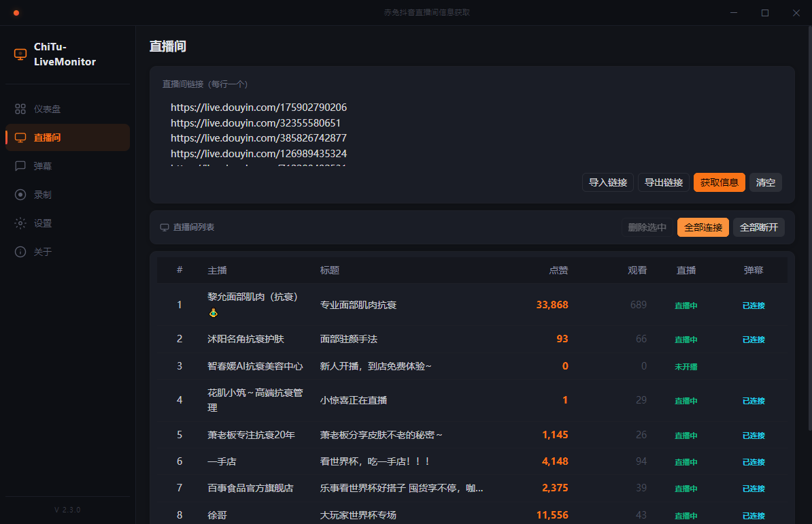Click the info icon beside 关于
Screen dimensions: 812x524
click(20, 252)
